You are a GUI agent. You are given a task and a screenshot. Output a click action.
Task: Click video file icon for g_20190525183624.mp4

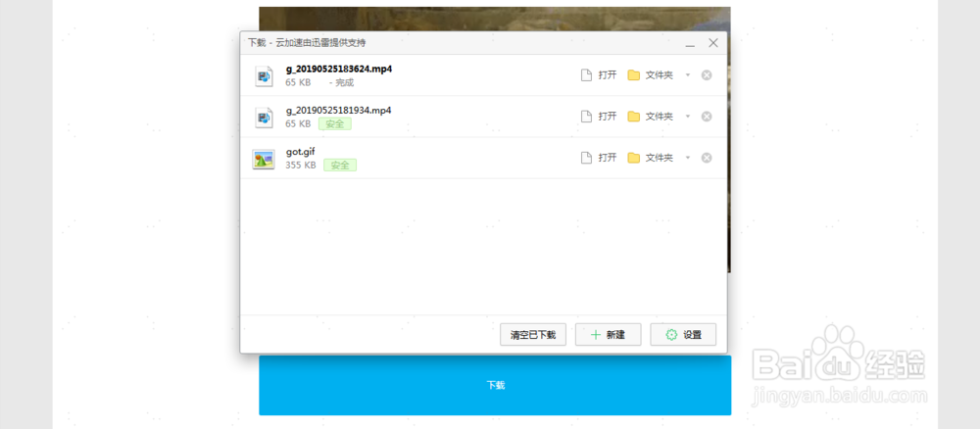(264, 75)
